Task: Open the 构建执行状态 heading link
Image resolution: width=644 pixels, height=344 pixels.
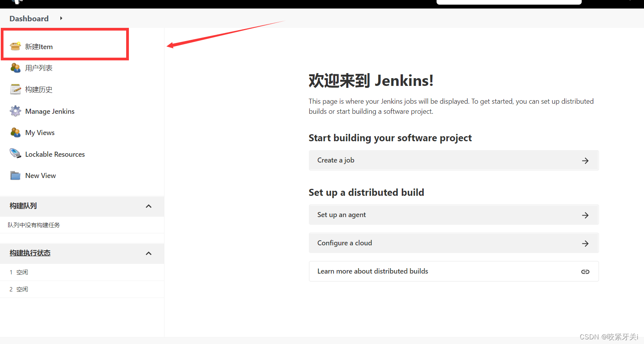Action: pos(30,253)
